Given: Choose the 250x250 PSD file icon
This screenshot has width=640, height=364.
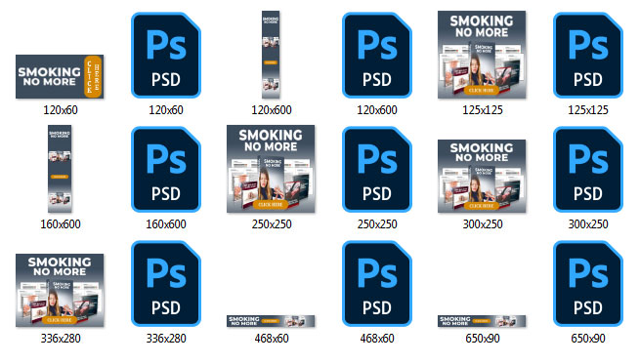Looking at the screenshot, I should tap(377, 169).
